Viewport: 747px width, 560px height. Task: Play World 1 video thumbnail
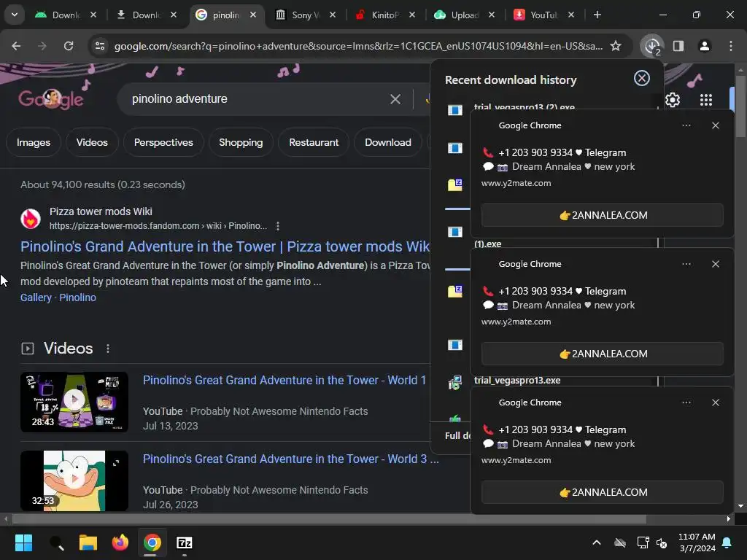coord(74,402)
